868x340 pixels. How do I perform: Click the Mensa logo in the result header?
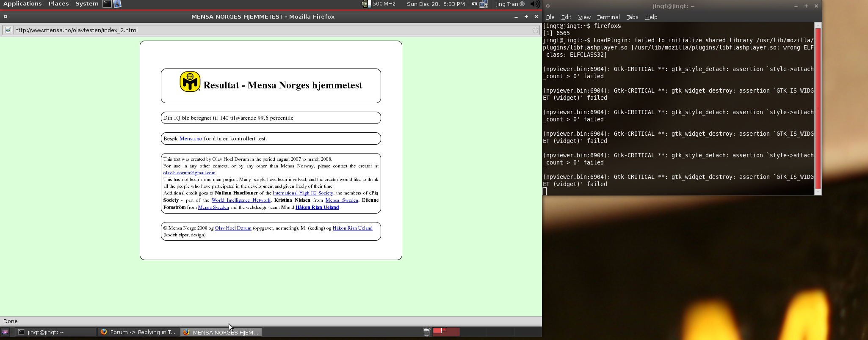click(190, 82)
